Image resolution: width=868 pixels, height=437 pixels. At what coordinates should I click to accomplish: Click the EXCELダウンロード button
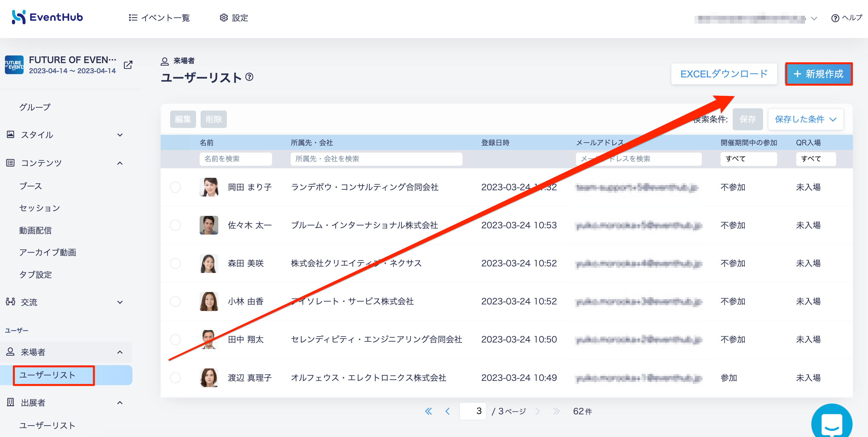point(724,74)
